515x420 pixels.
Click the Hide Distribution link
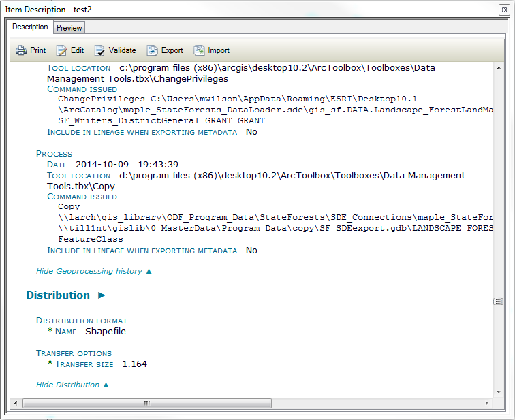[x=67, y=385]
